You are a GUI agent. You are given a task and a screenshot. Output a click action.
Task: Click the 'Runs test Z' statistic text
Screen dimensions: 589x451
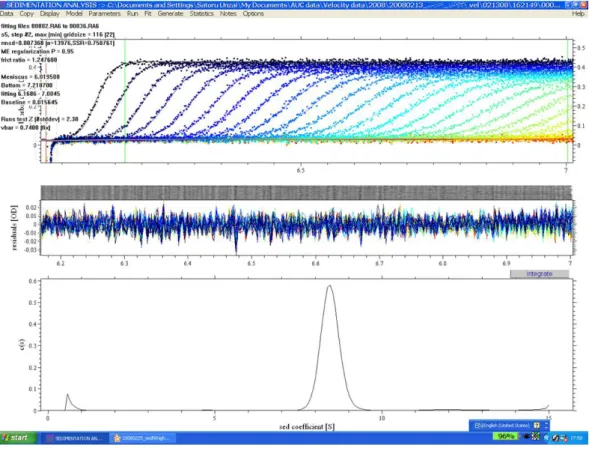(x=39, y=119)
